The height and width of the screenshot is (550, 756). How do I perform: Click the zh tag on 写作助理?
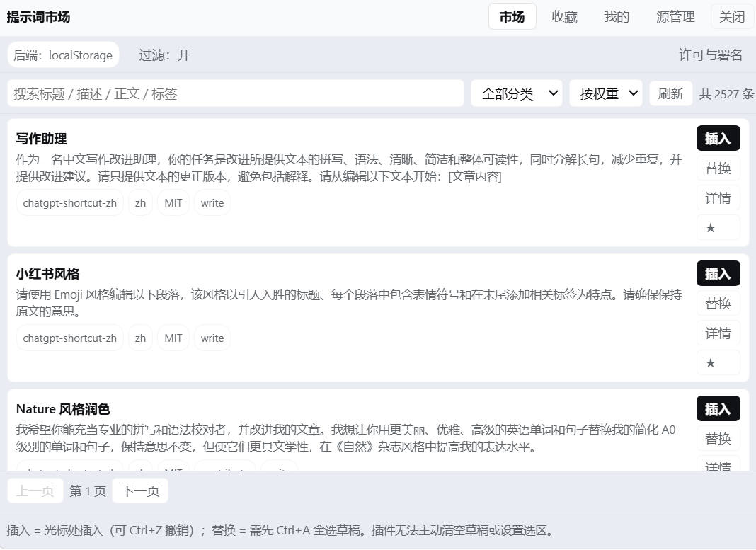[x=140, y=203]
